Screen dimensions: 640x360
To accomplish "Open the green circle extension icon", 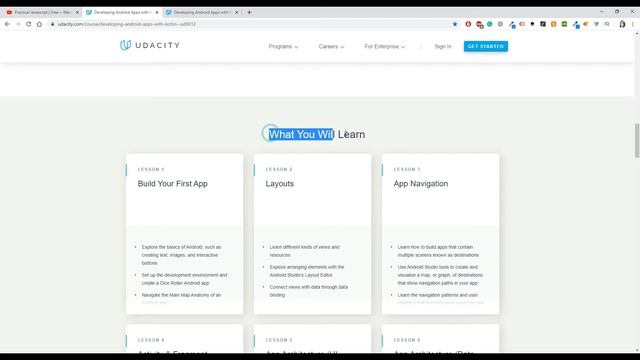I will pyautogui.click(x=489, y=24).
